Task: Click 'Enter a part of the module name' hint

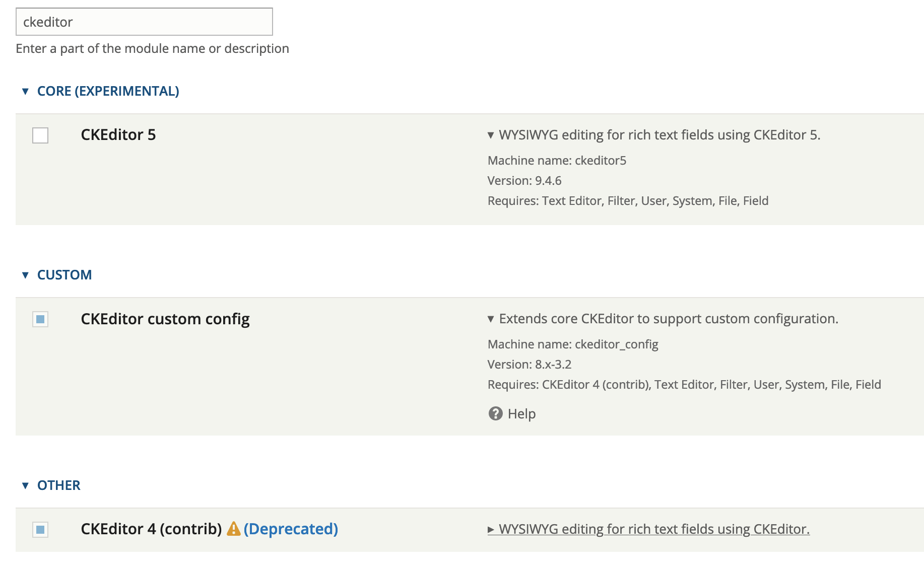Action: coord(152,49)
